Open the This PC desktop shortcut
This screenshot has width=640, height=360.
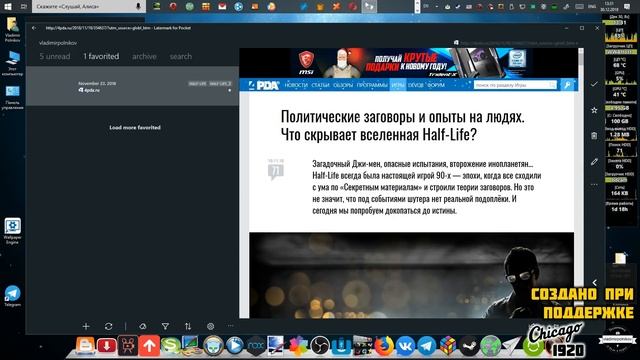(12, 63)
